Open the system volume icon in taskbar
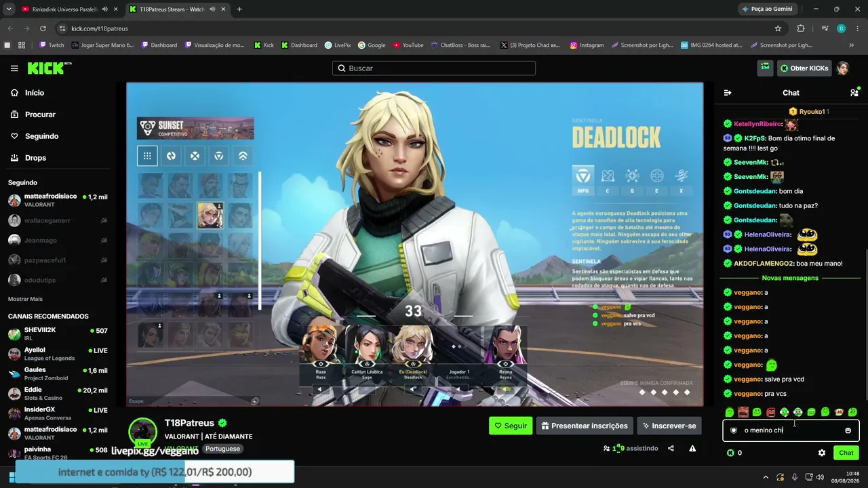 click(x=820, y=477)
